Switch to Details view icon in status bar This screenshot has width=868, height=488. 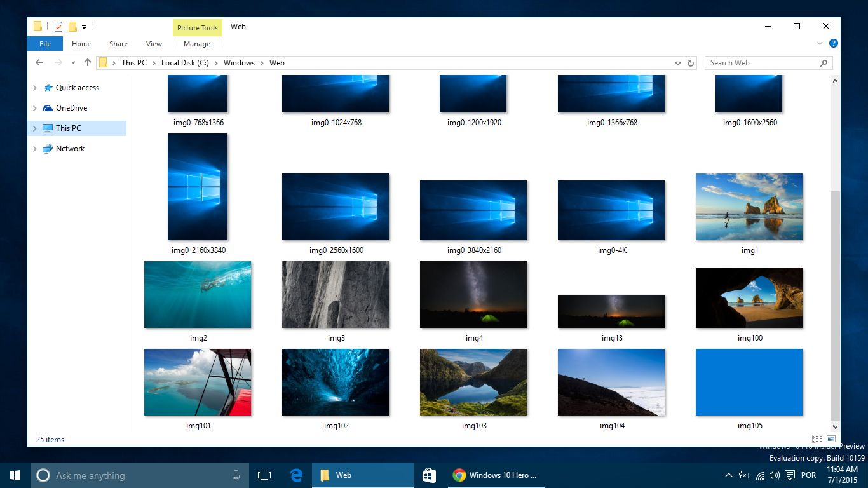pos(817,439)
